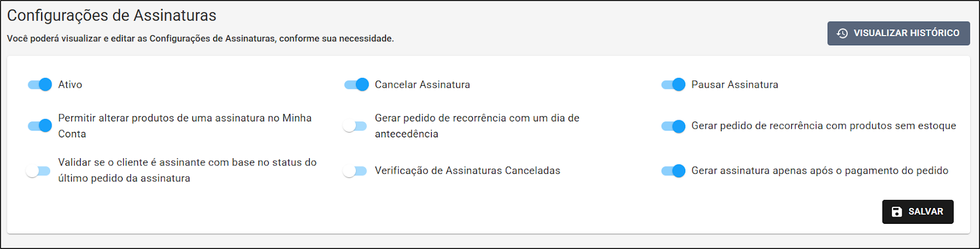980x249 pixels.
Task: Enable switch for validar se cliente é assinante
Action: (38, 170)
